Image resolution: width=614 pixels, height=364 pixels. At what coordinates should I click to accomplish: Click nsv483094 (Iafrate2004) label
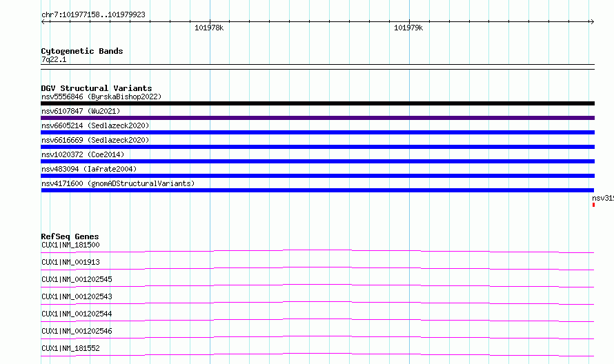click(x=89, y=169)
